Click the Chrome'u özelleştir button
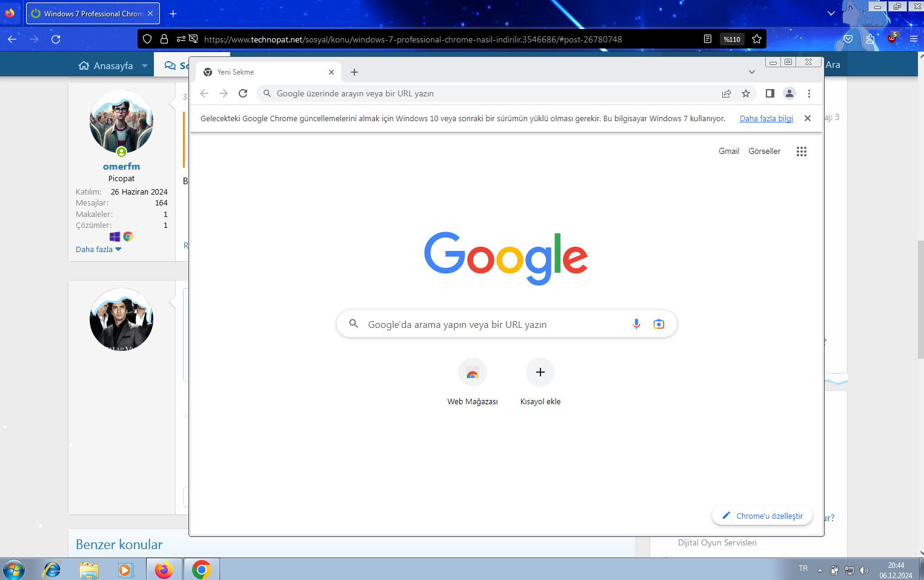This screenshot has width=924, height=580. click(762, 516)
